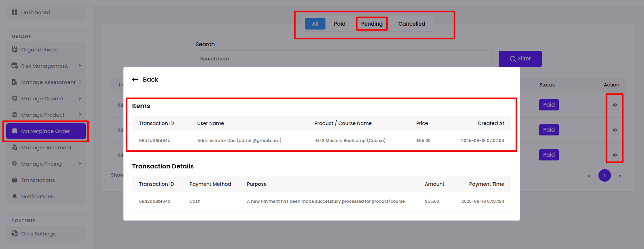The height and width of the screenshot is (249, 644).
Task: Open Notifications via bell icon
Action: (x=15, y=197)
